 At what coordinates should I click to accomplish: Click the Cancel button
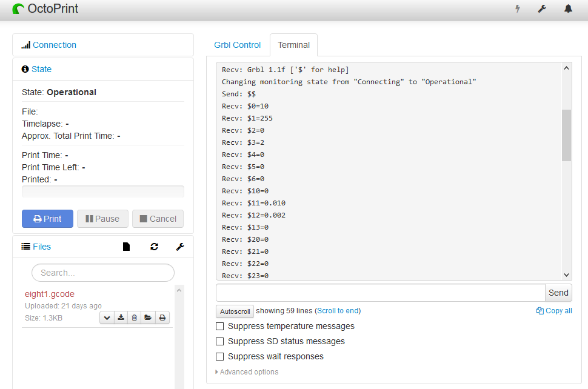point(158,219)
